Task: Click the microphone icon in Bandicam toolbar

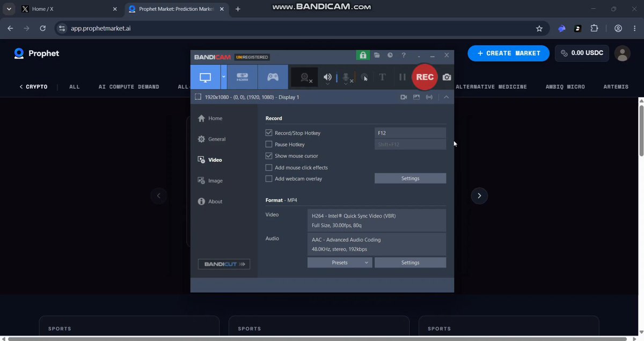Action: pos(347,78)
